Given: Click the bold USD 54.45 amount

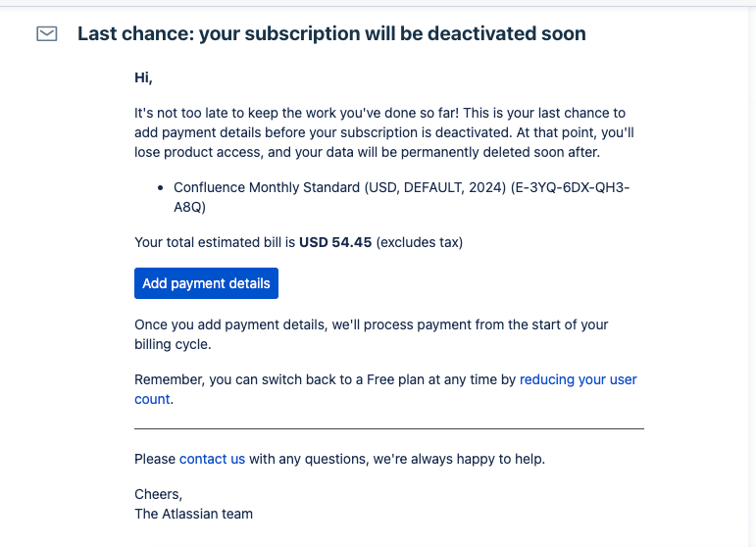Looking at the screenshot, I should pyautogui.click(x=335, y=242).
